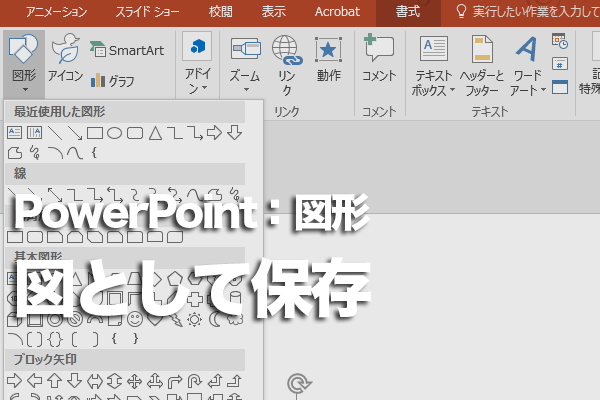Viewport: 600px width, 400px height.
Task: Open the 書式 tab
Action: [x=408, y=12]
